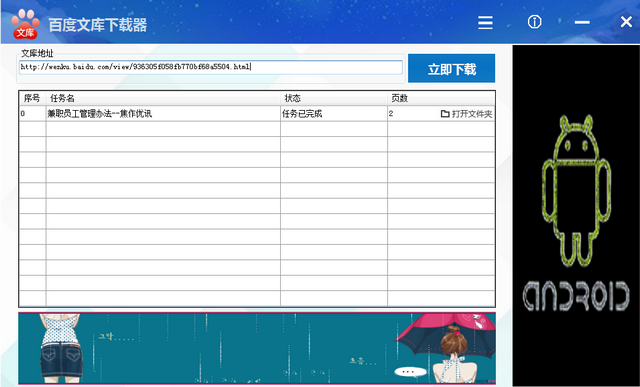This screenshot has width=640, height=387.
Task: Click the 任务已完成 status cell
Action: pos(334,114)
